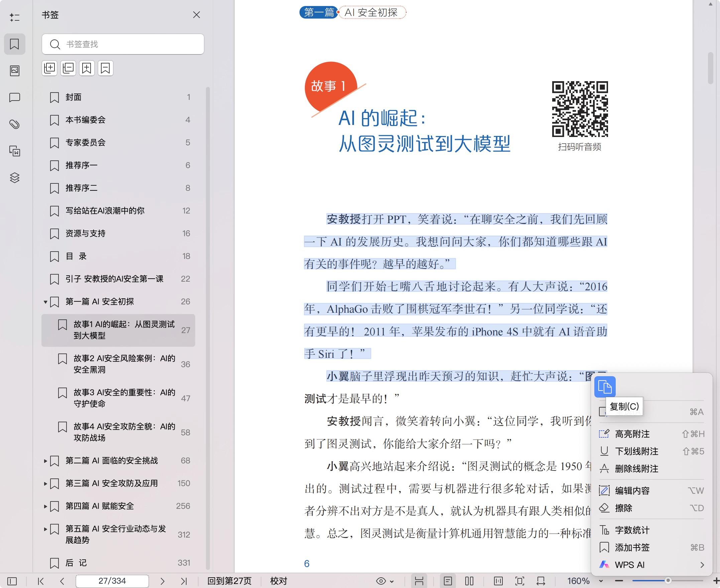Screen dimensions: 720x588
Task: Select 擦除 in context menu
Action: [651, 508]
